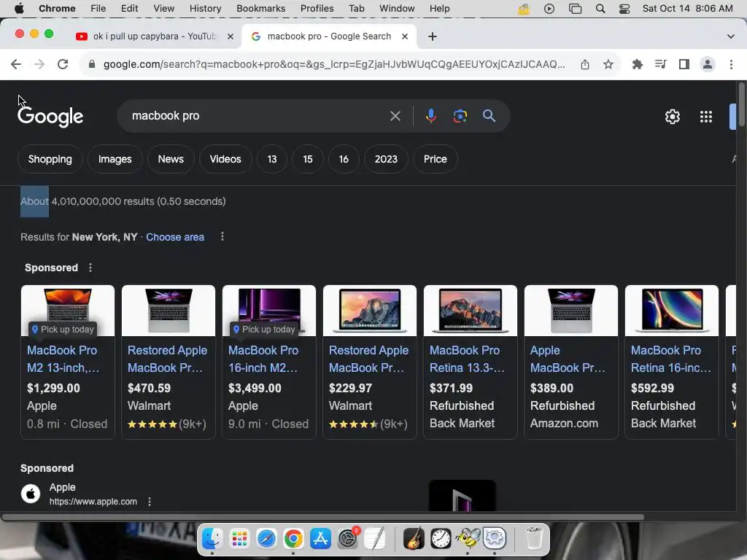The image size is (747, 560).
Task: Select the 2023 filter chip
Action: click(x=386, y=159)
